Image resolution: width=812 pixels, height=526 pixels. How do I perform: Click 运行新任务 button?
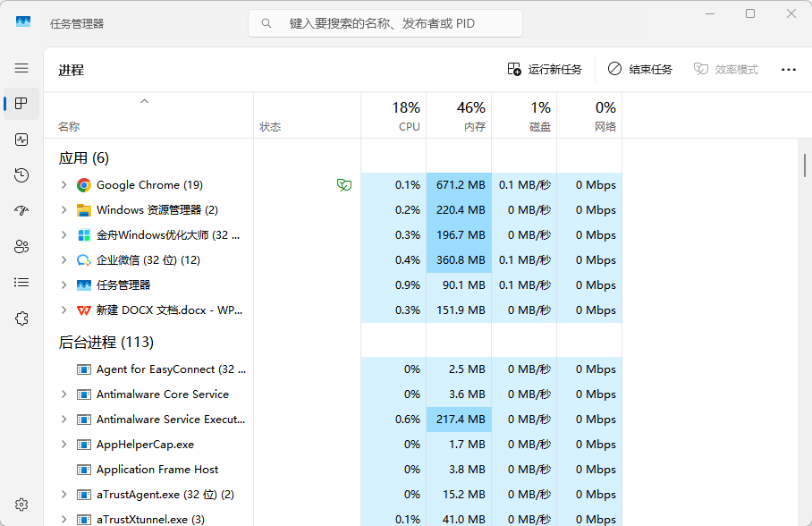click(545, 70)
